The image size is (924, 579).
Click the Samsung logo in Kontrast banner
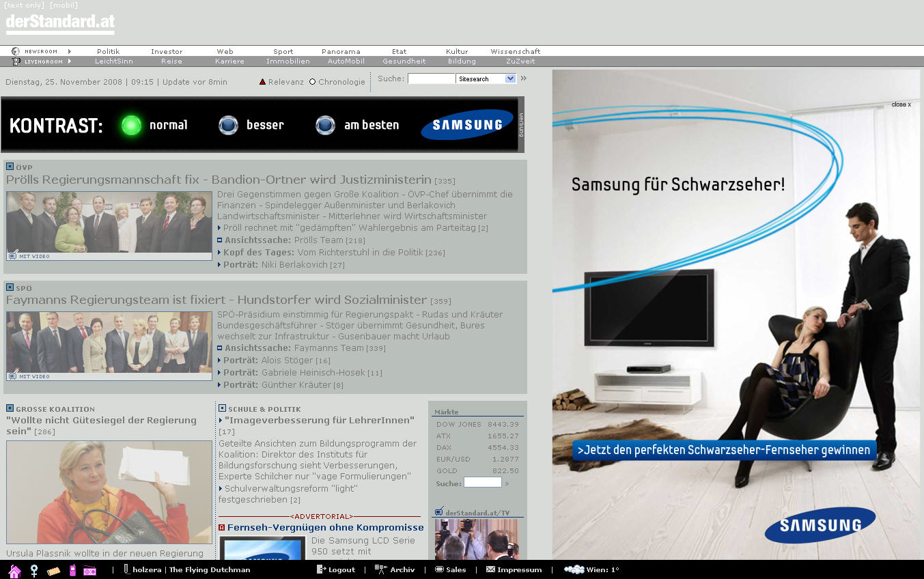click(x=466, y=124)
